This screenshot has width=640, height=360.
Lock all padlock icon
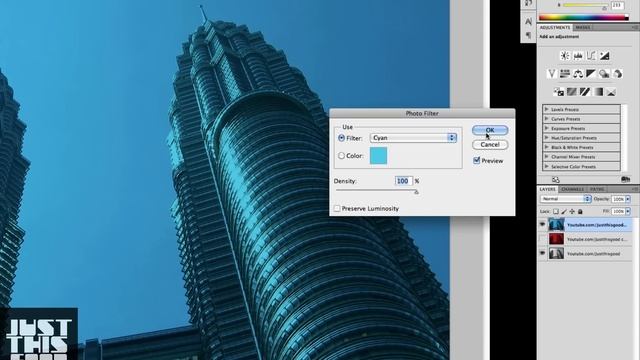tap(580, 211)
